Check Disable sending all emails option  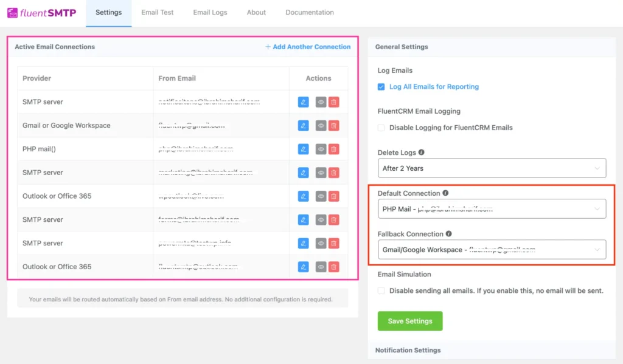381,291
